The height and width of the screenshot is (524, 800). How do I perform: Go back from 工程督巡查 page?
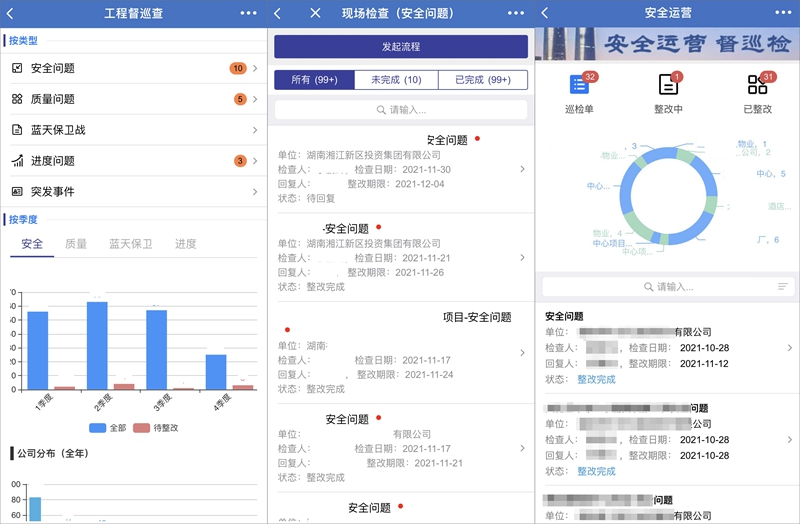point(10,13)
